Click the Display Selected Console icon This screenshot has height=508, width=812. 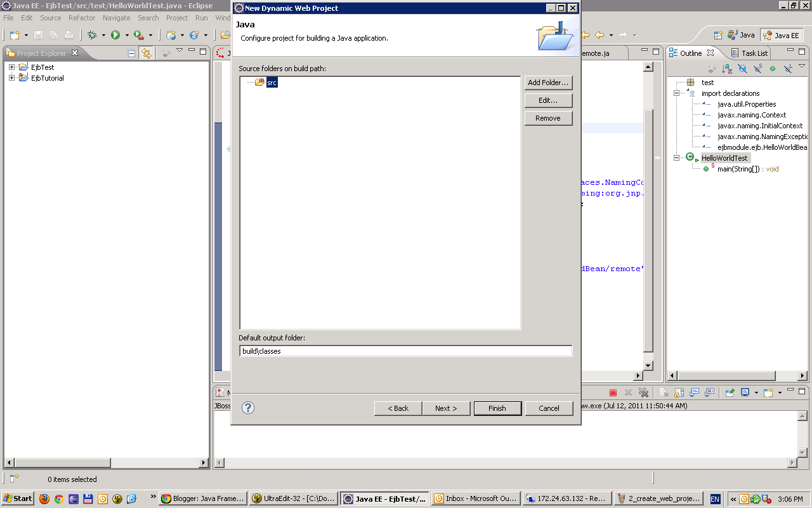(x=745, y=393)
